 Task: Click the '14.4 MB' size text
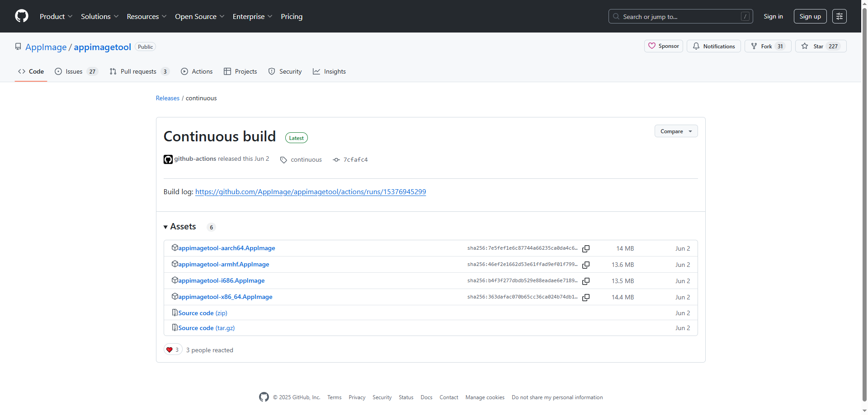[x=623, y=297]
